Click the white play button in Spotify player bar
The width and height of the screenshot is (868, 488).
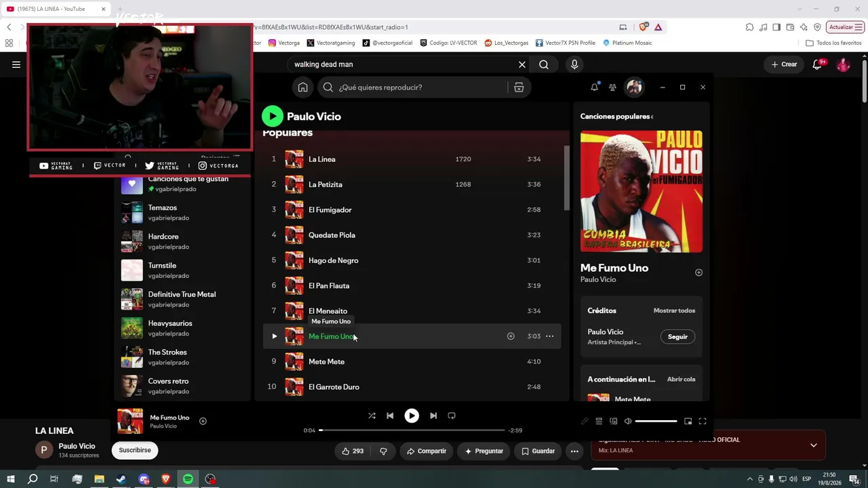coord(412,415)
